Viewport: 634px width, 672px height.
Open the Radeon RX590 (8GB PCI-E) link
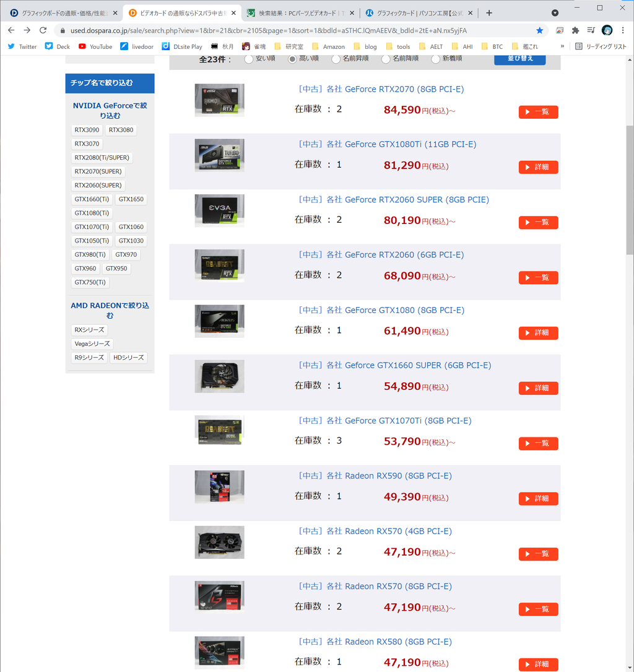[x=375, y=476]
